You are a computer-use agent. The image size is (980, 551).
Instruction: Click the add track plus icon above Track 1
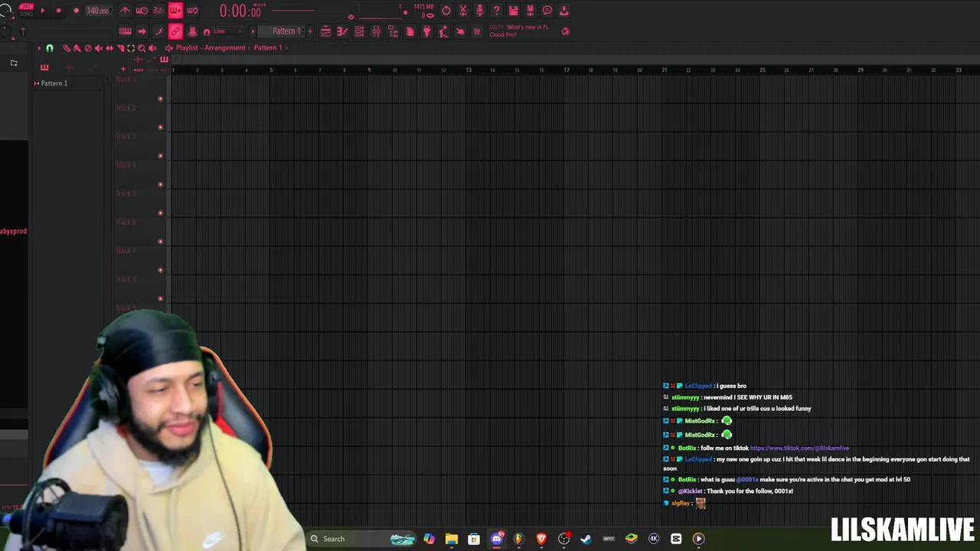[122, 69]
